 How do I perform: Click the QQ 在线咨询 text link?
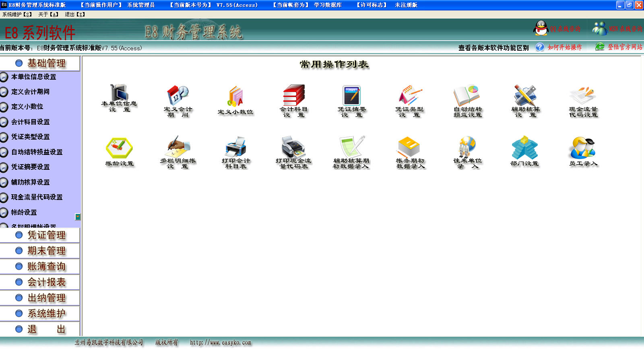pyautogui.click(x=566, y=29)
